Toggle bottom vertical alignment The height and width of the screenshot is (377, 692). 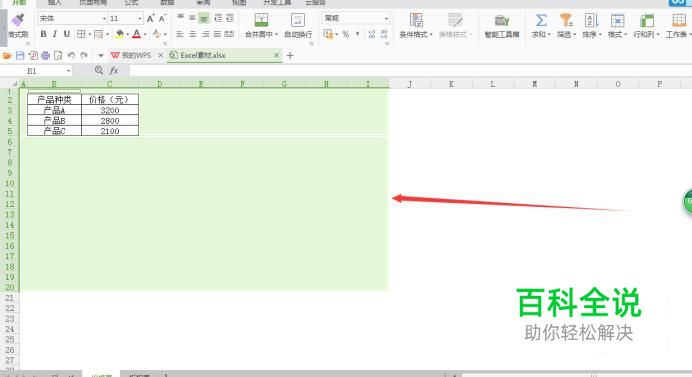(x=203, y=18)
